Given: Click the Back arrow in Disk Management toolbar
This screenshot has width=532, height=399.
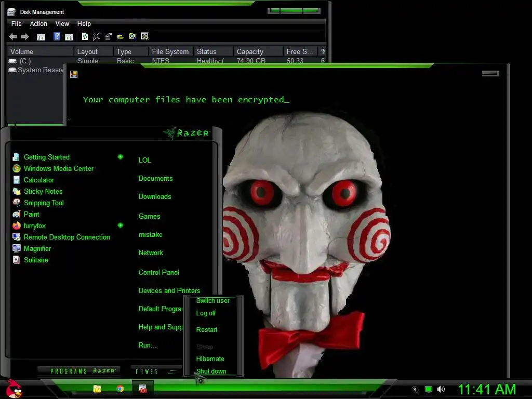Looking at the screenshot, I should click(x=13, y=37).
